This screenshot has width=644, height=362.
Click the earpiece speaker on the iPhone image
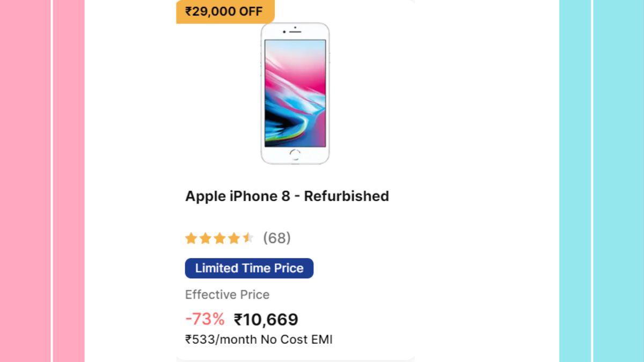pos(296,32)
